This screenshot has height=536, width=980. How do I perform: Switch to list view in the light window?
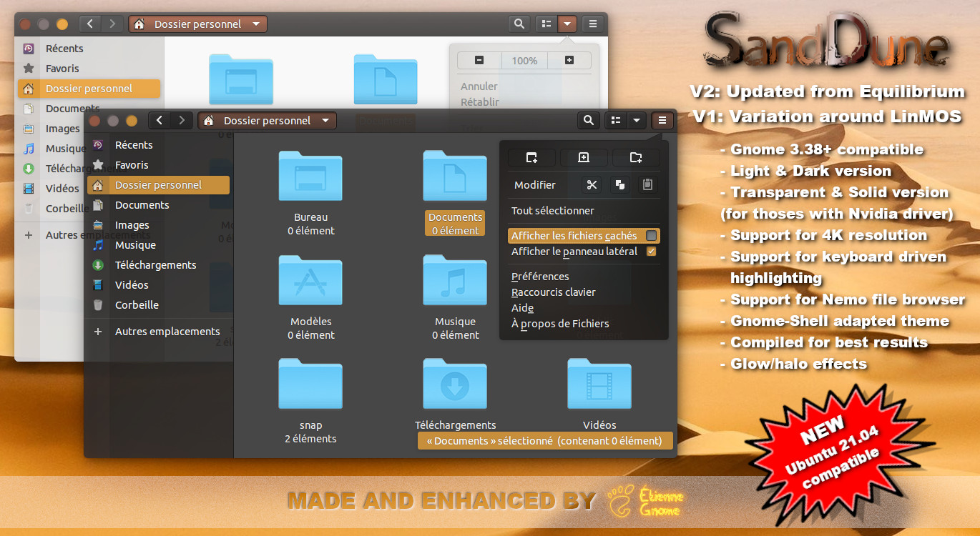coord(547,24)
